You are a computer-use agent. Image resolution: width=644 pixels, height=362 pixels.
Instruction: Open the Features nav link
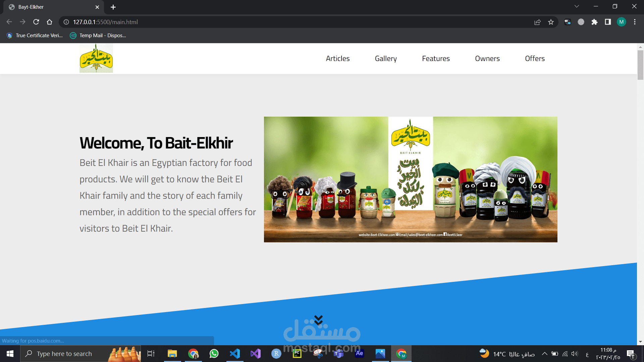(436, 58)
